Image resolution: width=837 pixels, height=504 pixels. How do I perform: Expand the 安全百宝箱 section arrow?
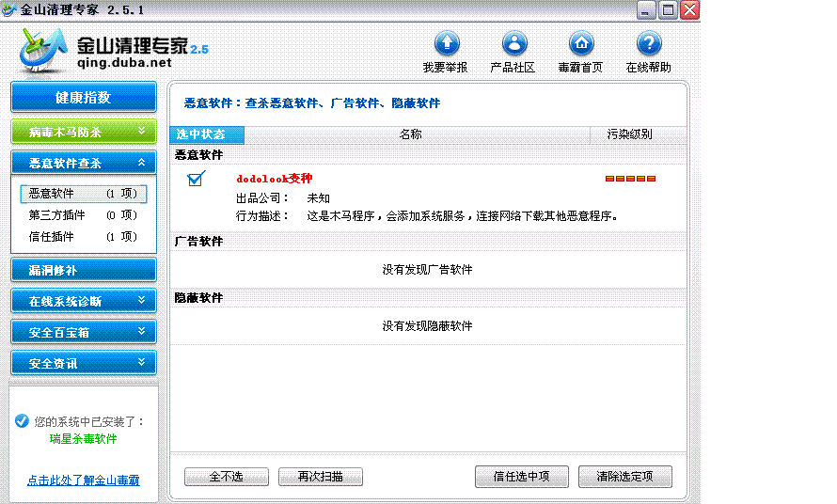pyautogui.click(x=141, y=331)
